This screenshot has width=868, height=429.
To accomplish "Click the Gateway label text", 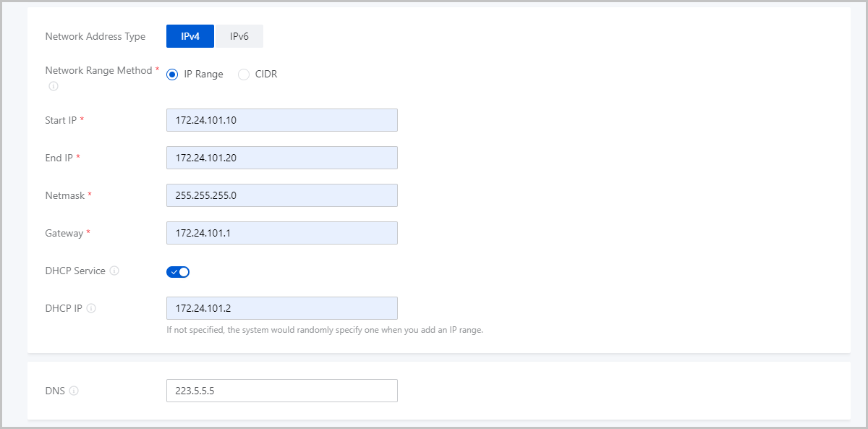I will (x=64, y=233).
